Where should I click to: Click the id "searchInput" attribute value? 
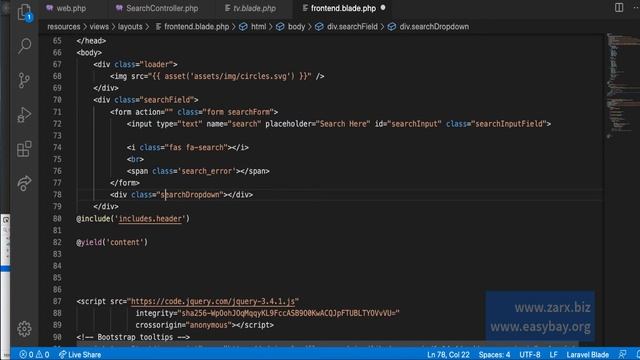click(x=414, y=124)
